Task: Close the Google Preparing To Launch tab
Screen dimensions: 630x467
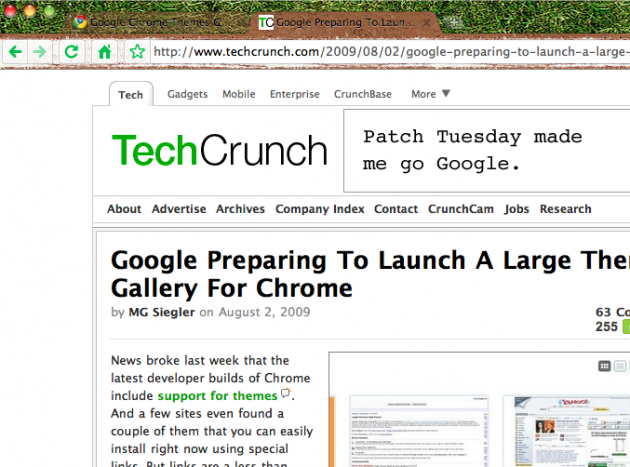Action: [427, 23]
